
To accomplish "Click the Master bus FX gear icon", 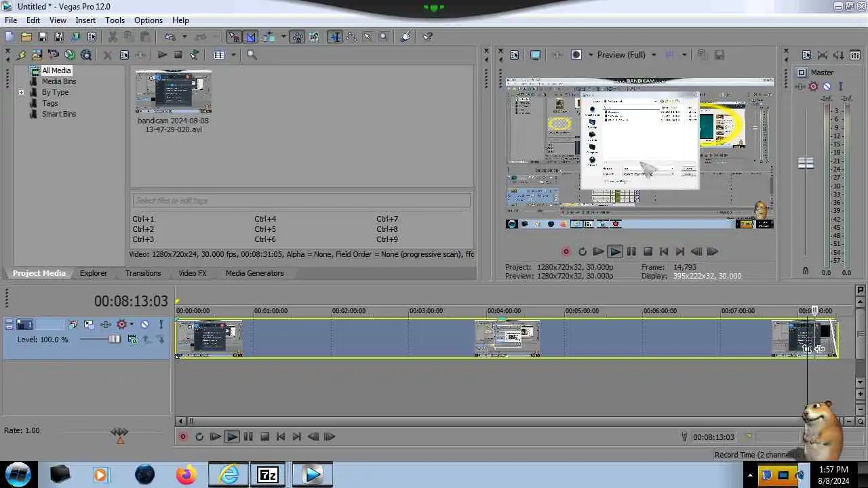I will (813, 86).
